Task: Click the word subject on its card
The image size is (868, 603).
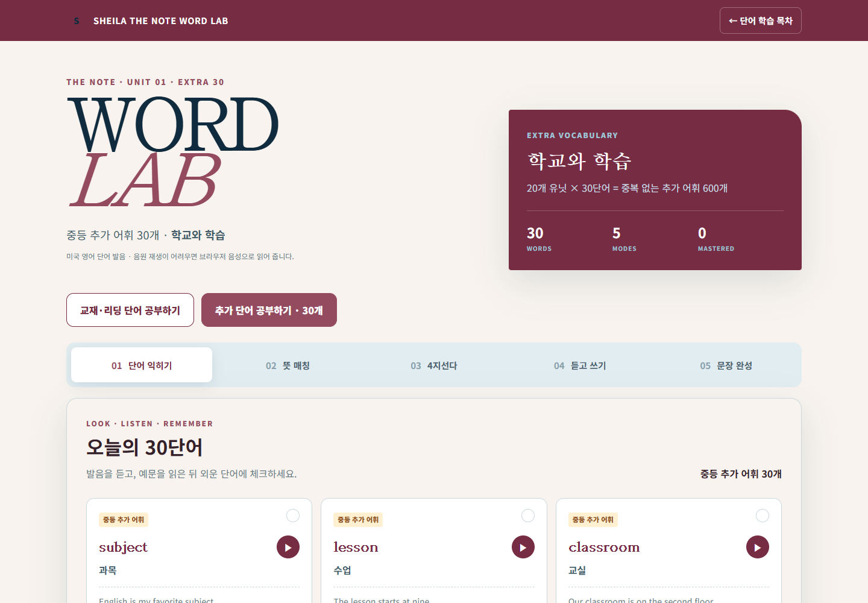Action: (124, 547)
